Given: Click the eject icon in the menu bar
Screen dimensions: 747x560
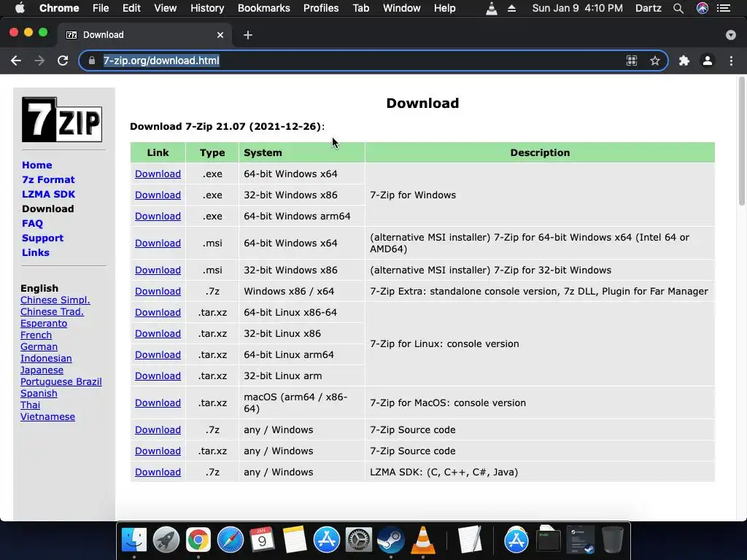Looking at the screenshot, I should (x=511, y=8).
